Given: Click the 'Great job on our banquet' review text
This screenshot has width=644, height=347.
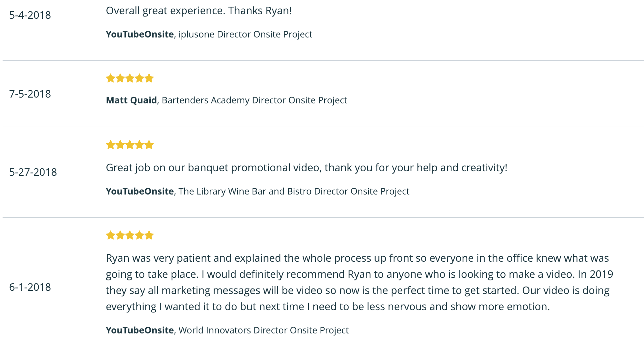Looking at the screenshot, I should tap(307, 168).
